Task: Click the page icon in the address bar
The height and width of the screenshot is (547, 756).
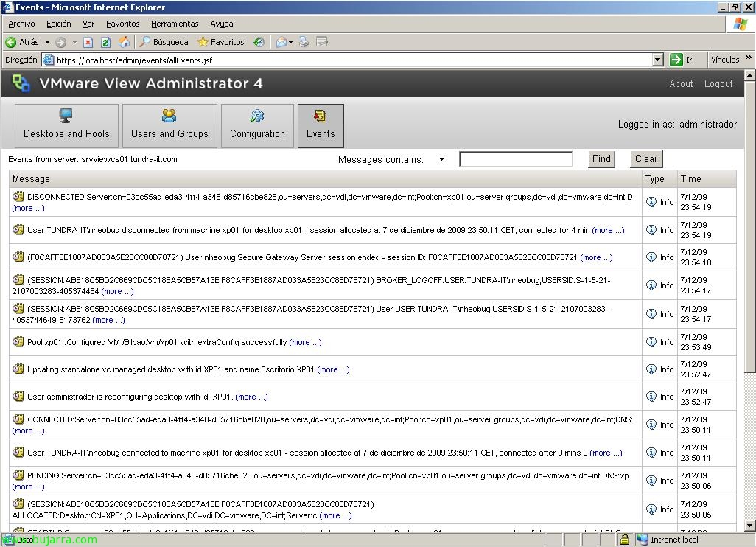Action: click(48, 60)
